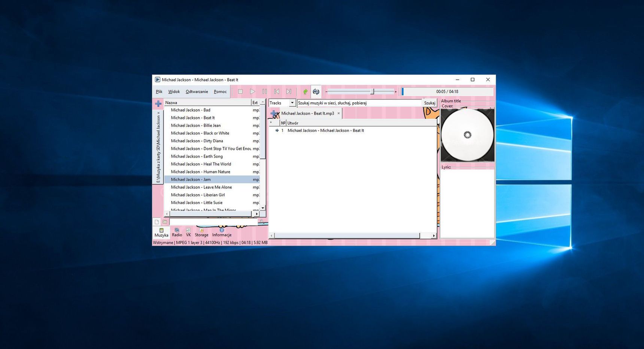Pause playback with the Pause button
This screenshot has height=349, width=644.
click(264, 91)
